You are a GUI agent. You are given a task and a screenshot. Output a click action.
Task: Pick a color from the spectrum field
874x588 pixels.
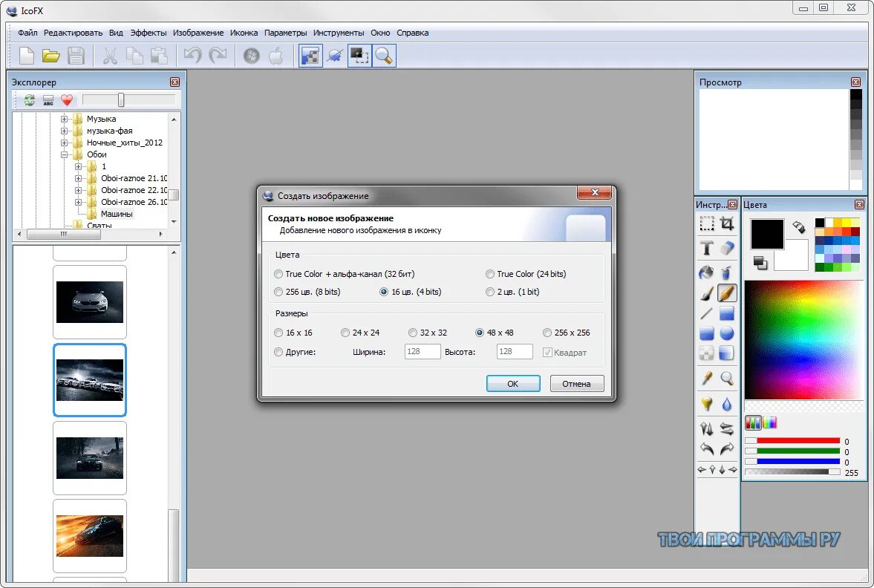coord(803,339)
